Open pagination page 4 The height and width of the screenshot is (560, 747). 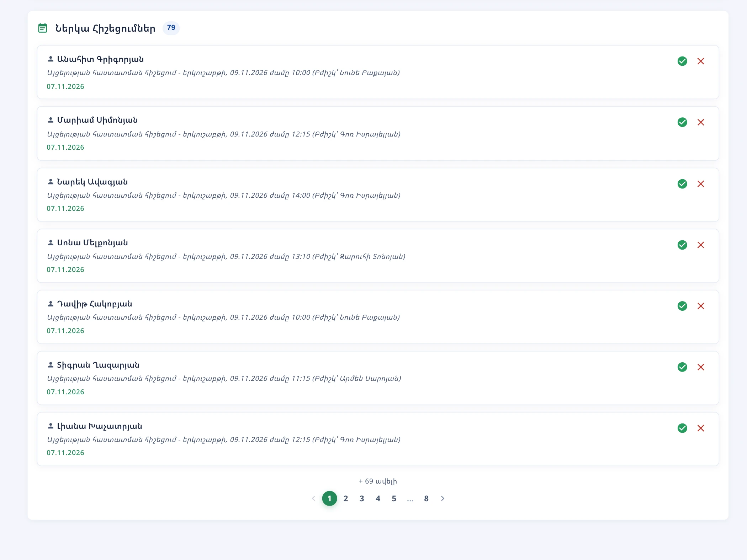(x=378, y=498)
